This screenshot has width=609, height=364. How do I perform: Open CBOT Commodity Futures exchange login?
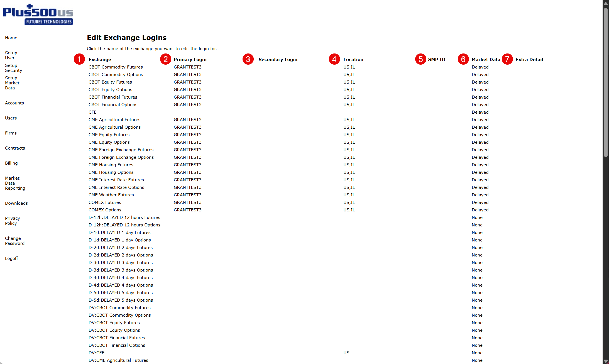116,67
